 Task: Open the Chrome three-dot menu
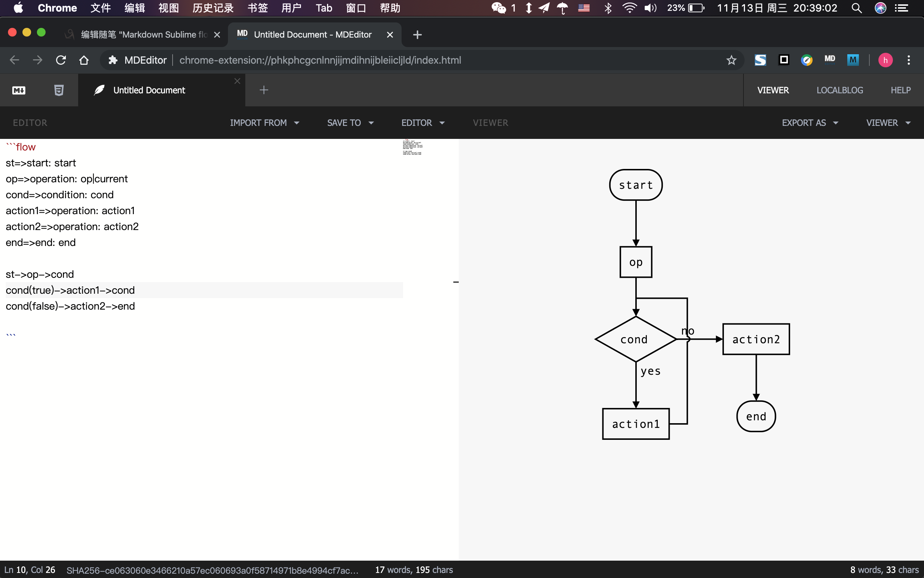[908, 60]
